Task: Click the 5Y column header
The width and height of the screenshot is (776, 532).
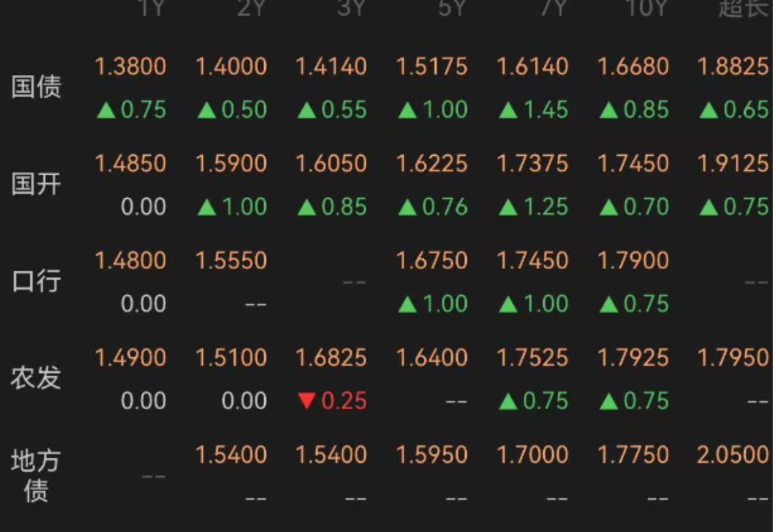Action: coord(451,8)
